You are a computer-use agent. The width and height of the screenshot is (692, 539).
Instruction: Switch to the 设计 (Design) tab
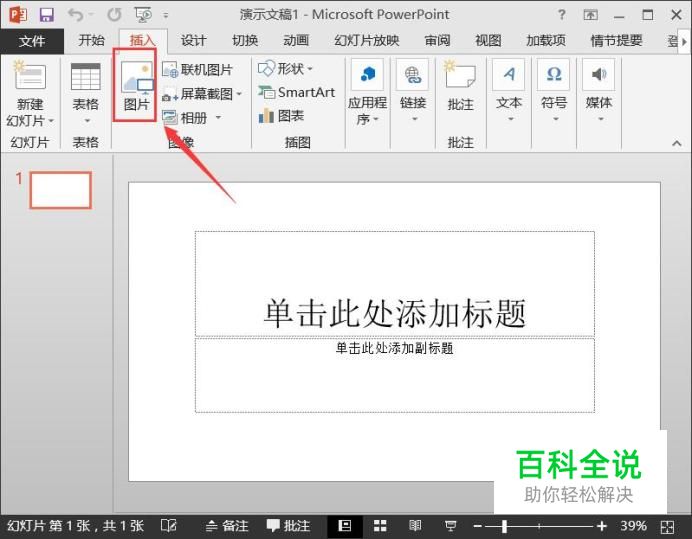[x=194, y=41]
